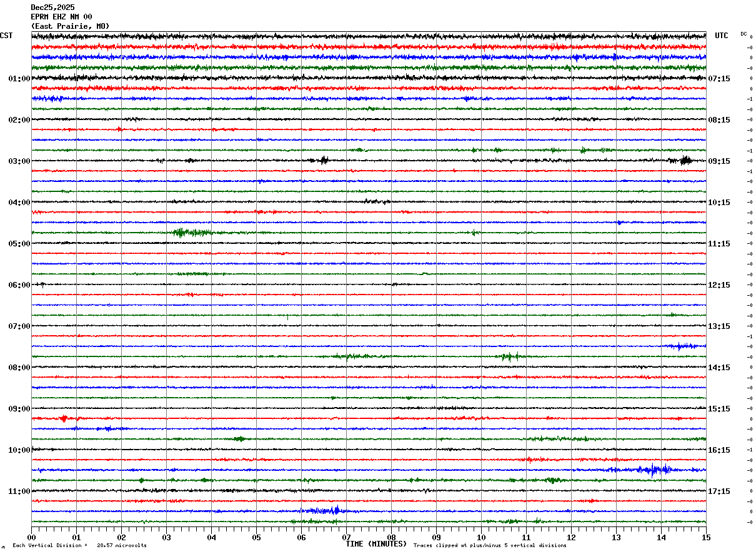This screenshot has height=554, width=756.
Task: Click the 07:15 UTC time label
Action: 720,79
